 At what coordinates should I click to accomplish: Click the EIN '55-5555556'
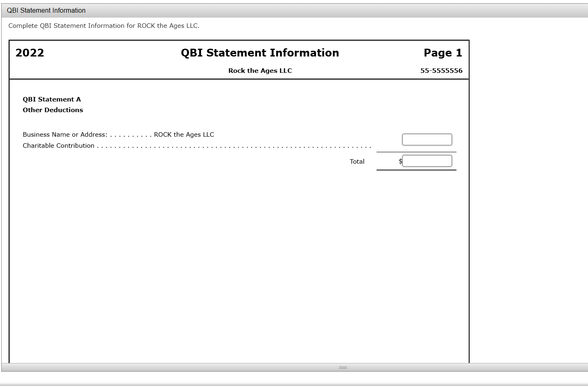coord(441,71)
